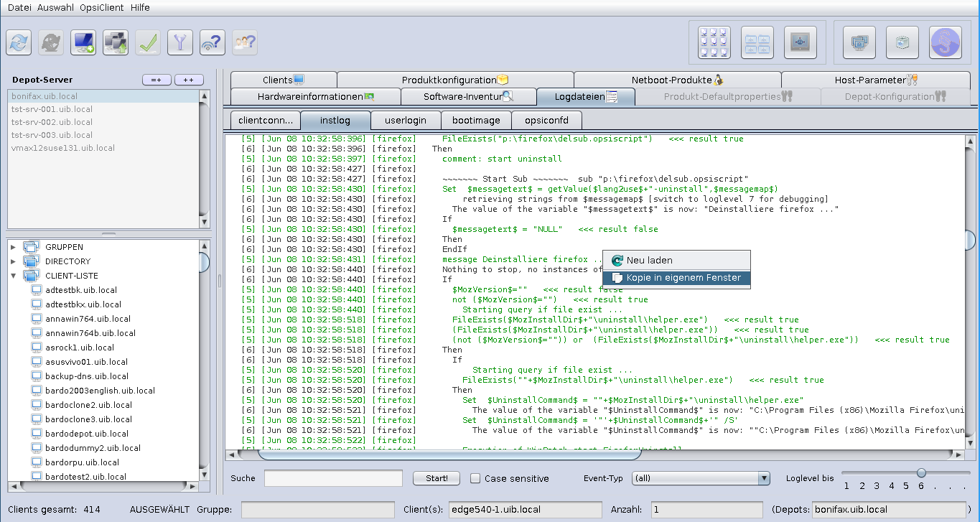
Task: Click the CLIENT-LISTE group icon
Action: click(x=31, y=276)
